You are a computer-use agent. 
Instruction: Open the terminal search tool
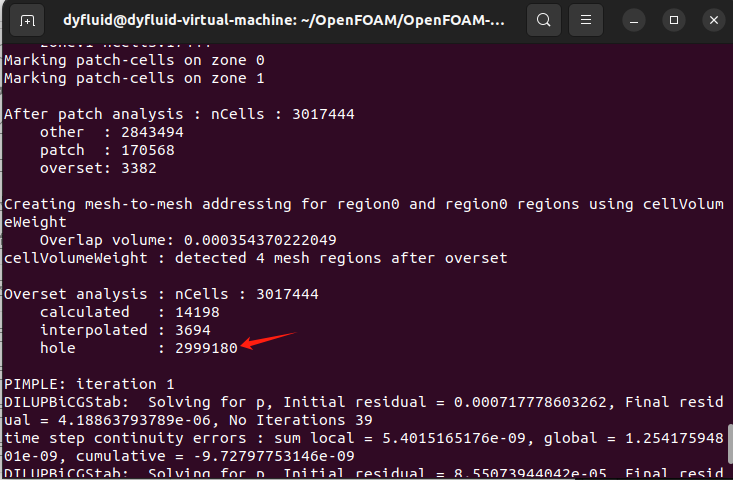544,20
